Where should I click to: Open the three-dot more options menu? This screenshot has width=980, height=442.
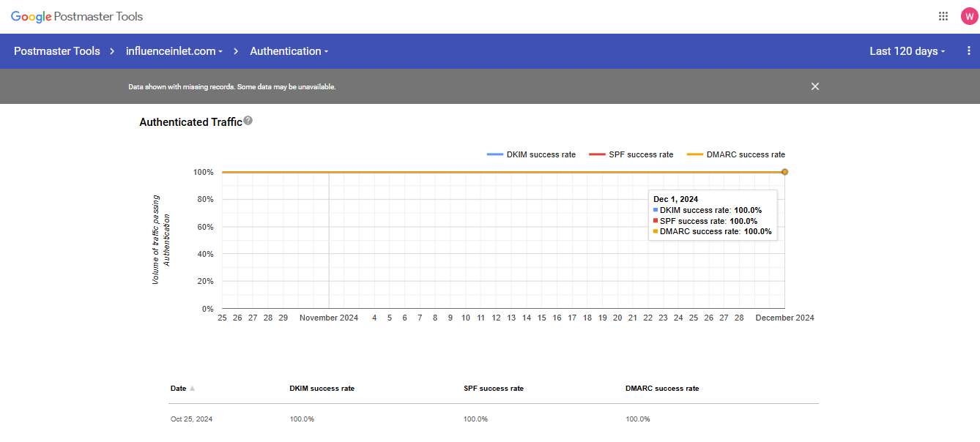969,51
